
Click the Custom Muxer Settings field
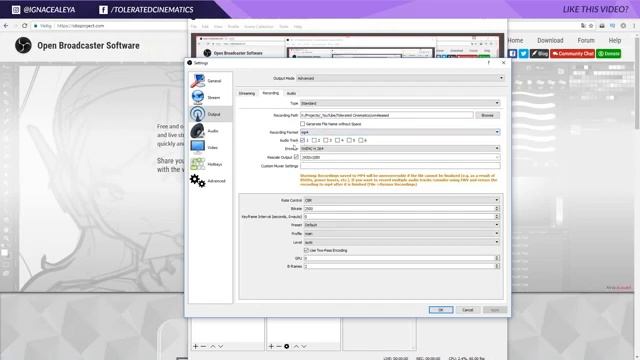[400, 166]
